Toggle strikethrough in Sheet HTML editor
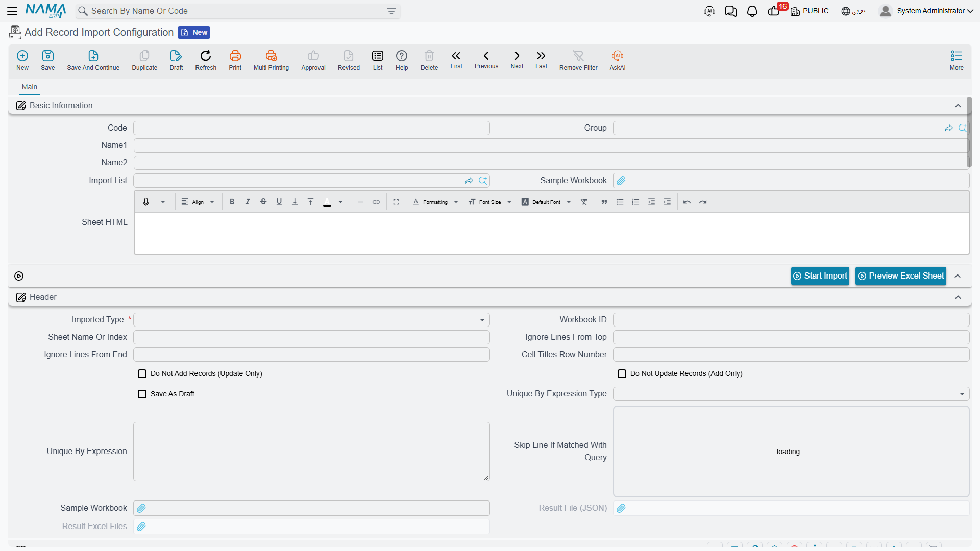Image resolution: width=980 pixels, height=551 pixels. point(263,202)
